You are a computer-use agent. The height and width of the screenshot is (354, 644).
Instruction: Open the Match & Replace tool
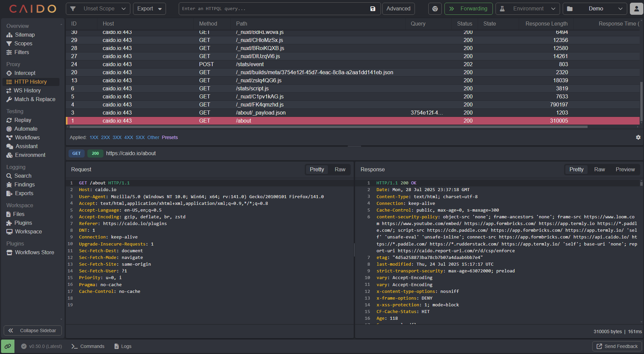tap(34, 99)
